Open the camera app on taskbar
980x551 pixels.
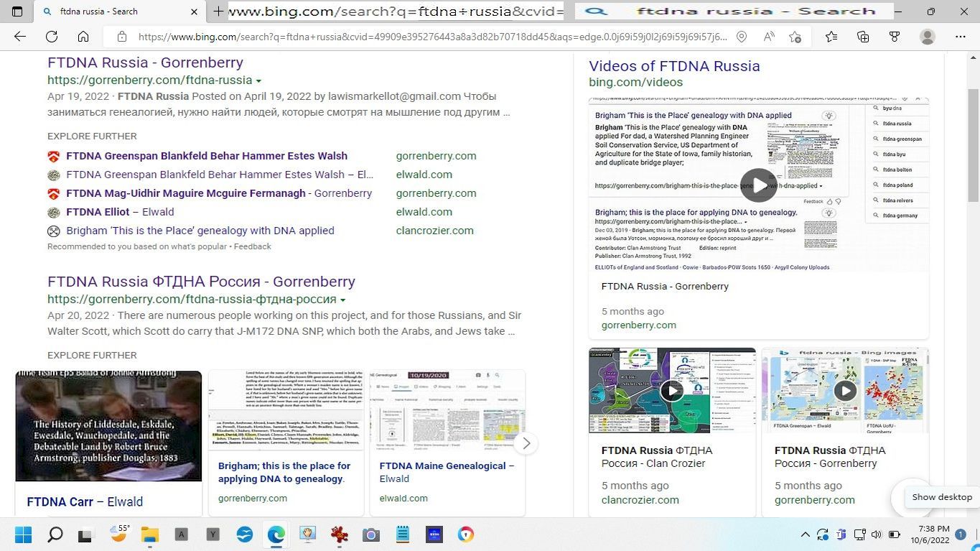coord(370,534)
